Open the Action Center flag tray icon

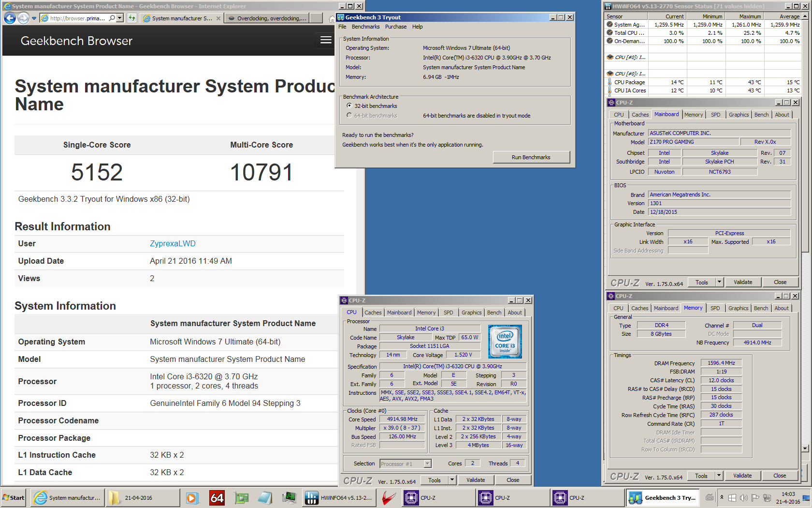tap(754, 497)
